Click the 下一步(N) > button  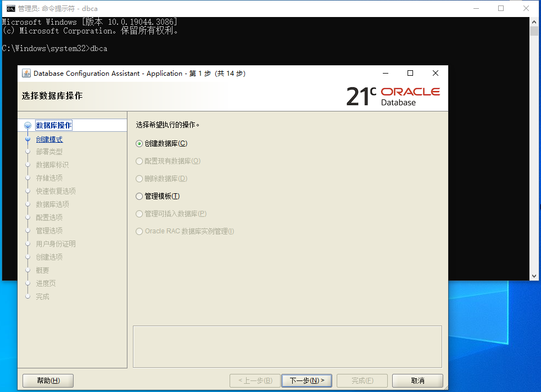[306, 380]
